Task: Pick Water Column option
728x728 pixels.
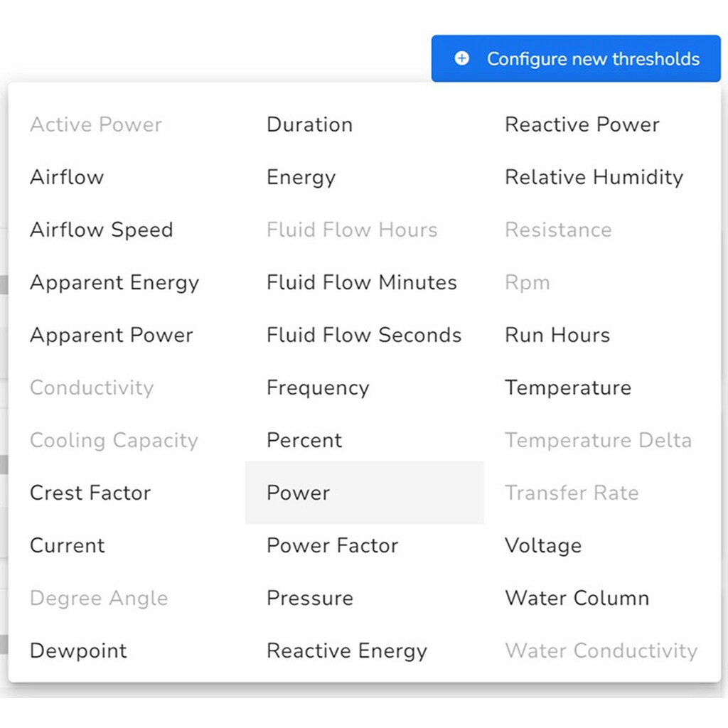Action: (x=577, y=598)
